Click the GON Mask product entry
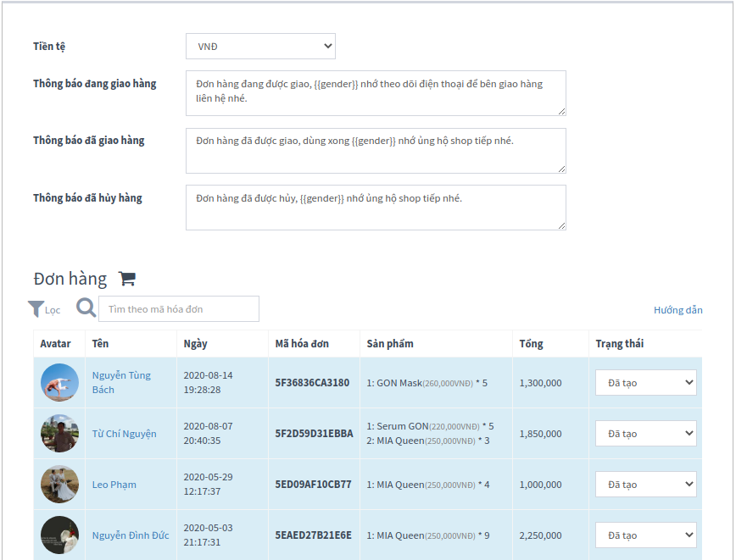Viewport: 736px width, 560px height. click(x=427, y=383)
